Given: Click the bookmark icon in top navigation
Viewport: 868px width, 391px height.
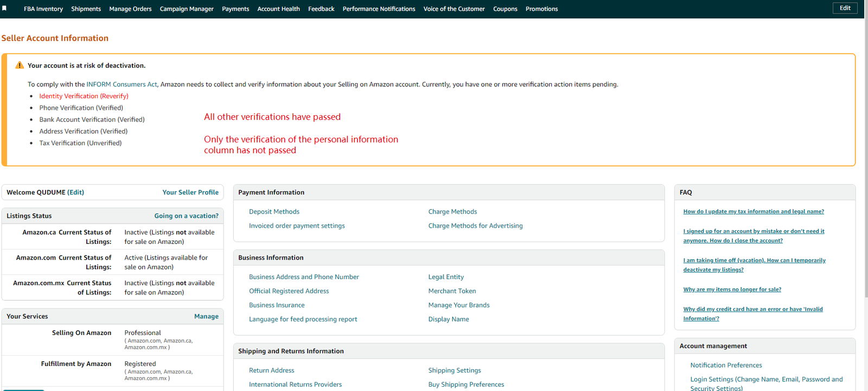Looking at the screenshot, I should pos(4,9).
